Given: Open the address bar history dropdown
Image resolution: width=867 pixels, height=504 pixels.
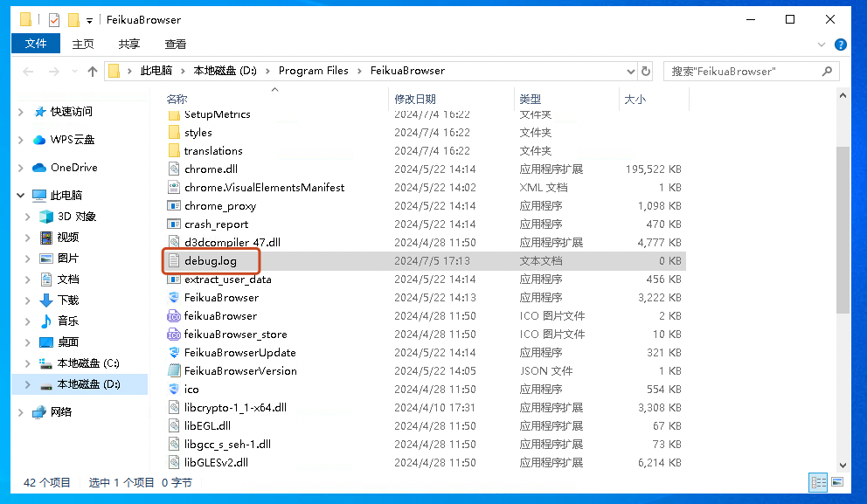Looking at the screenshot, I should click(x=629, y=71).
